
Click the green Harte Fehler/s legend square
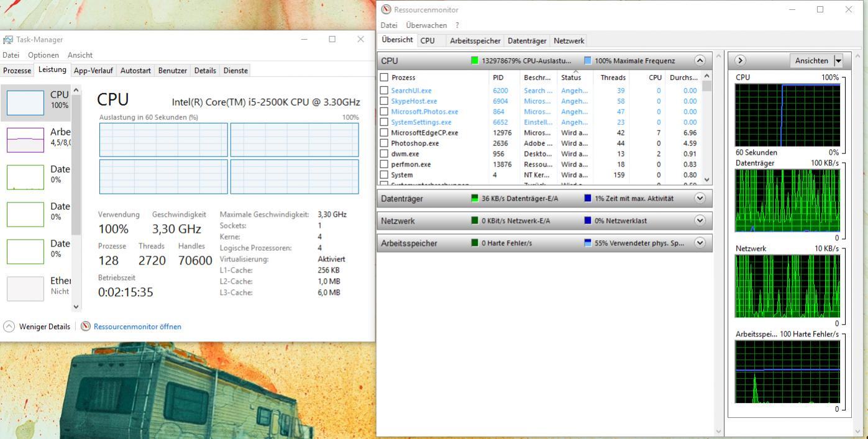tap(475, 243)
